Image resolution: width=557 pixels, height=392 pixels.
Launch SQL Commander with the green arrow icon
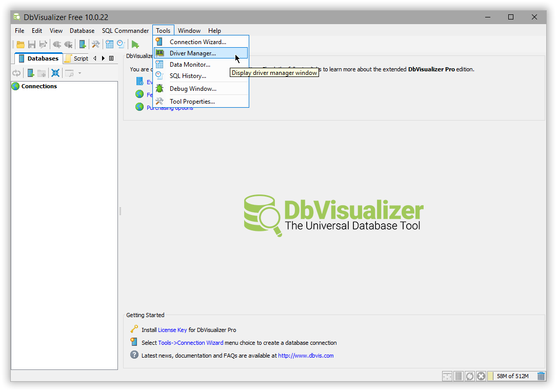click(x=135, y=44)
